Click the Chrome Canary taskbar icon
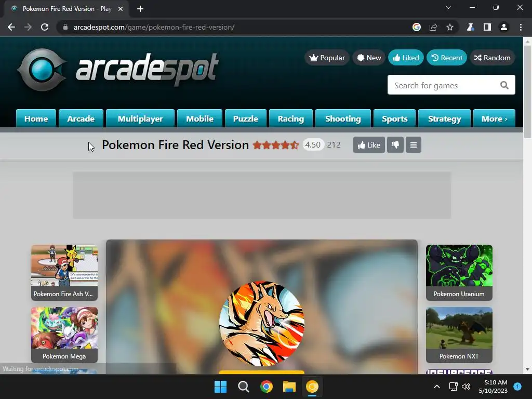Image resolution: width=532 pixels, height=399 pixels. pos(312,387)
